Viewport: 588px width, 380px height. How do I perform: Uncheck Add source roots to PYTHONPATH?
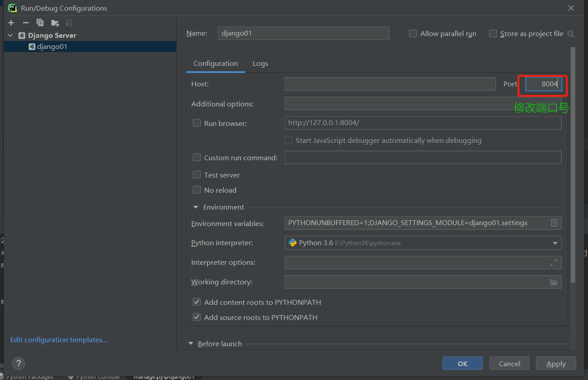click(197, 317)
